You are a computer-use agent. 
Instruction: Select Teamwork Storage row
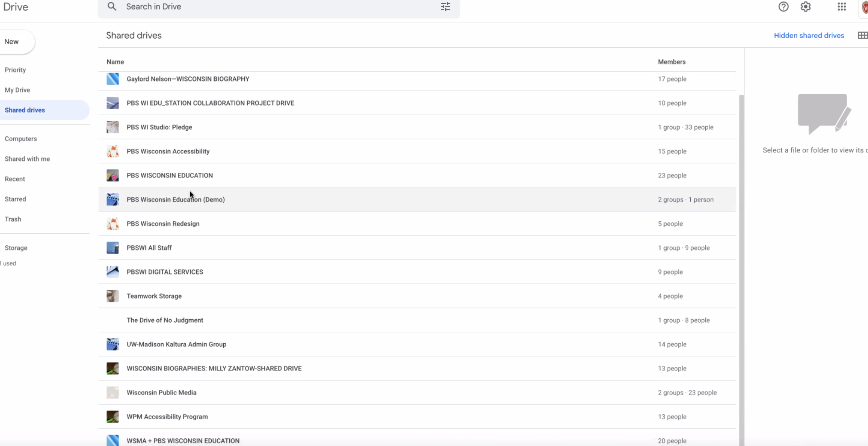[417, 296]
